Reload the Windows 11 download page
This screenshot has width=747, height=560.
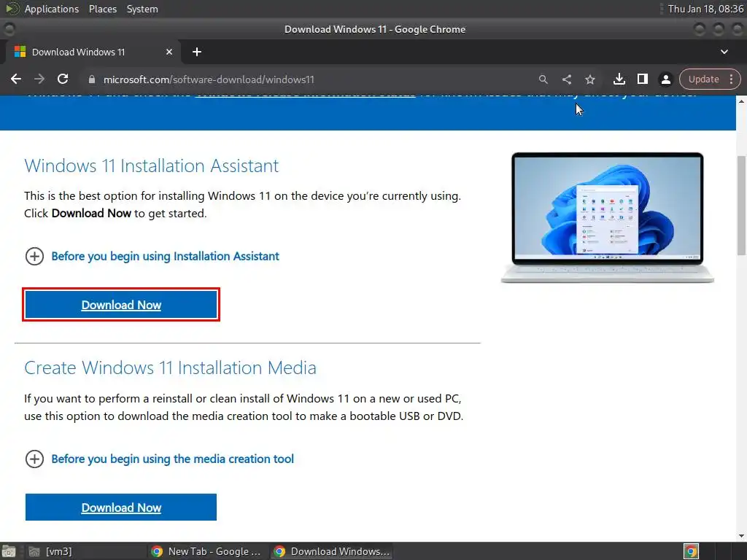point(63,79)
